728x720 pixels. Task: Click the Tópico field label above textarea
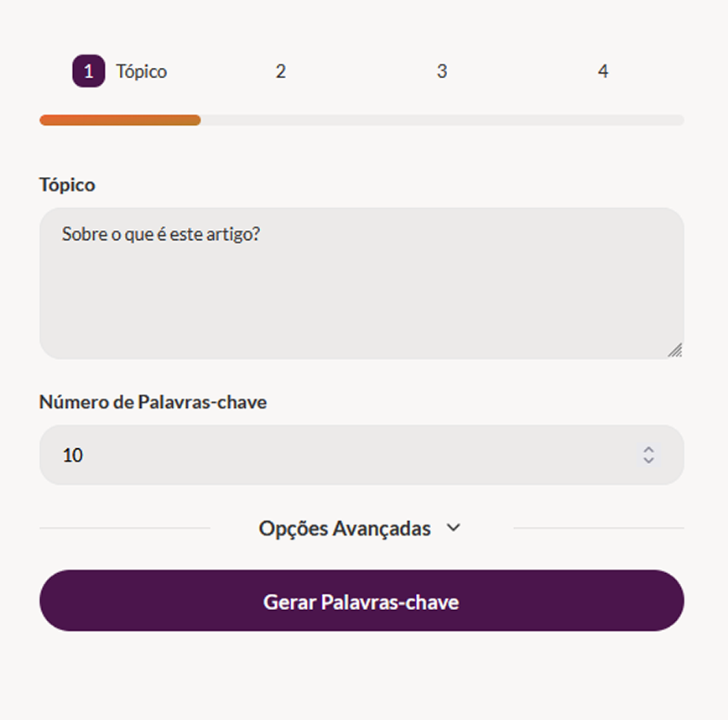[x=67, y=185]
